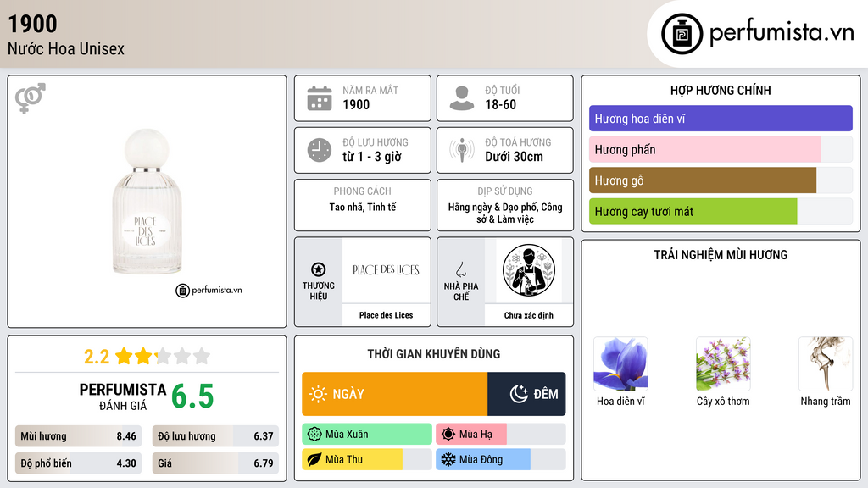Click the perfumer illustration above Chưa xác định
868x488 pixels.
(529, 270)
